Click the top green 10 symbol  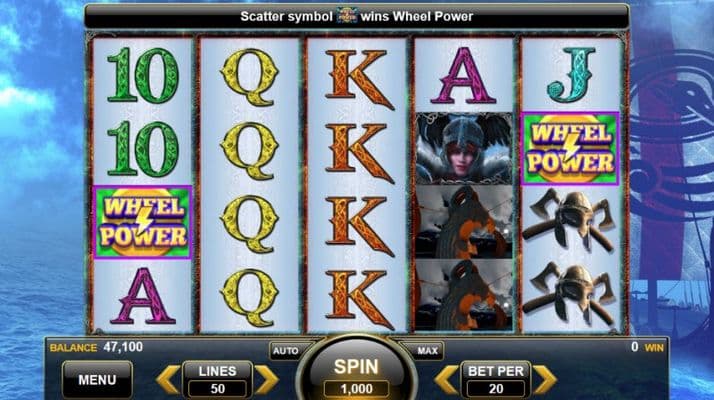pos(143,75)
